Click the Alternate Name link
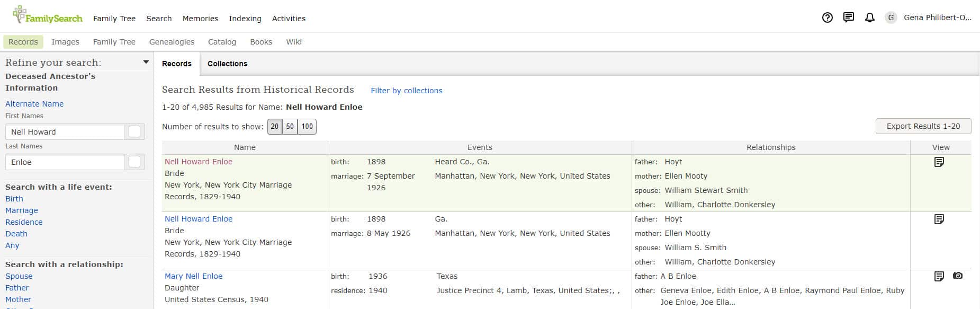This screenshot has width=980, height=309. (x=34, y=104)
